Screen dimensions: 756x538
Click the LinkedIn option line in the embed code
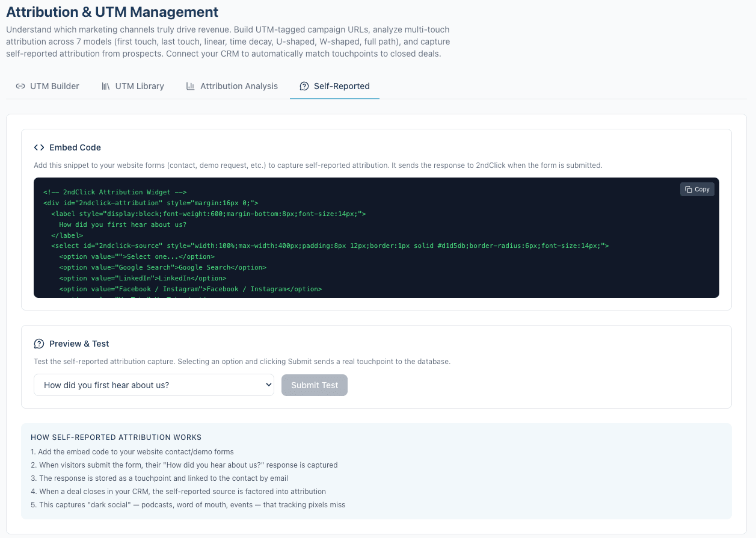point(143,278)
